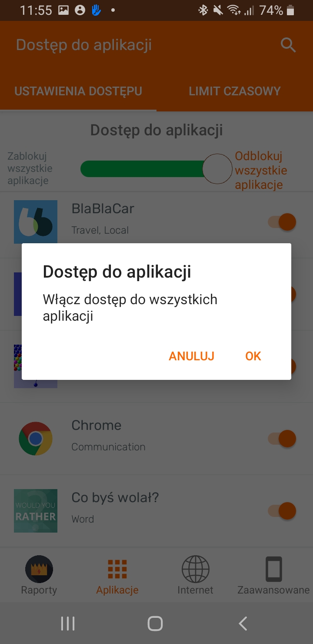Switch to Limit czasowy tab

coord(235,91)
